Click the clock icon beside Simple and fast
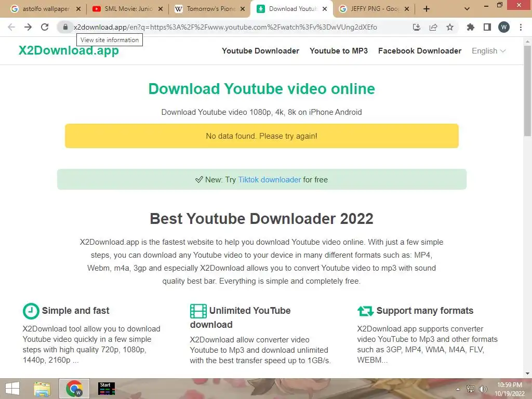The image size is (532, 399). (x=31, y=311)
